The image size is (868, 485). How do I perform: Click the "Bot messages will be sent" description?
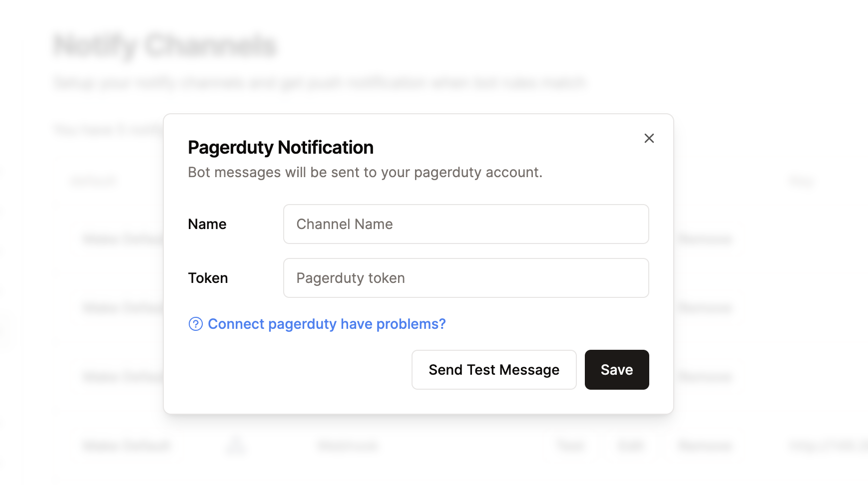(365, 172)
